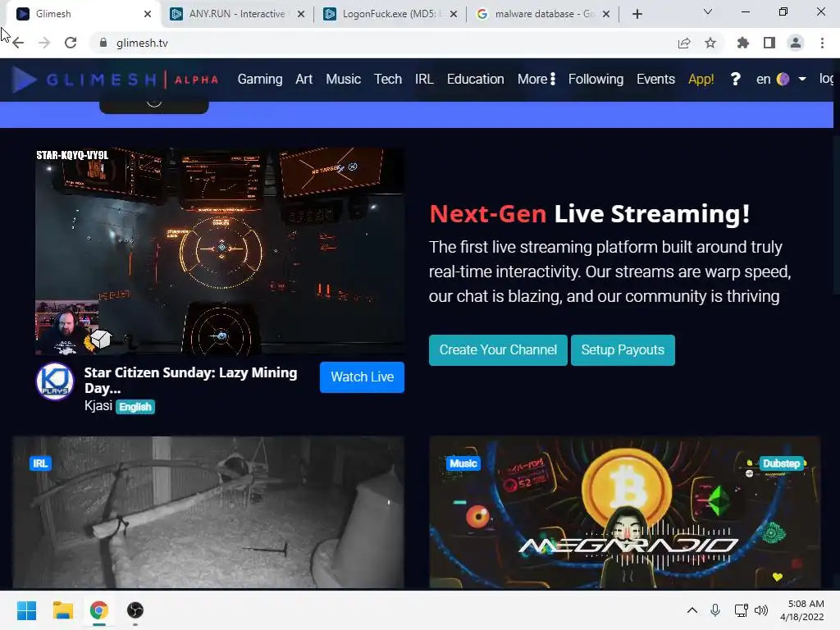The image size is (840, 630).
Task: Go to the Events page
Action: 655,80
